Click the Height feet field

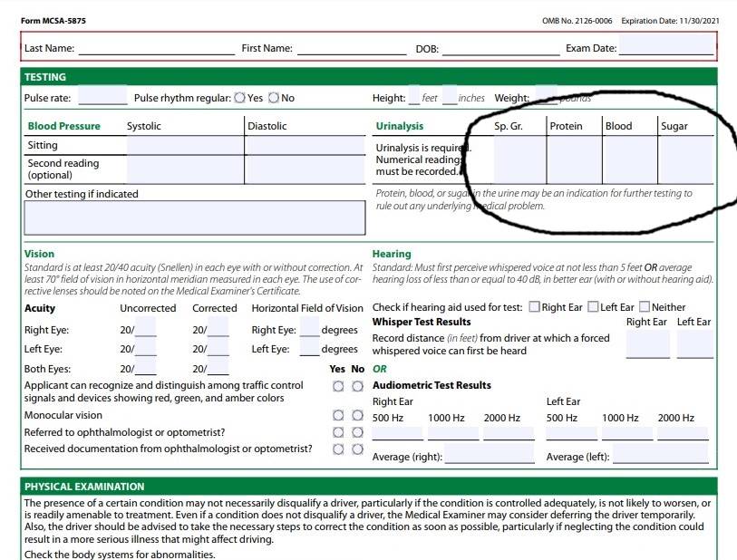[x=414, y=96]
